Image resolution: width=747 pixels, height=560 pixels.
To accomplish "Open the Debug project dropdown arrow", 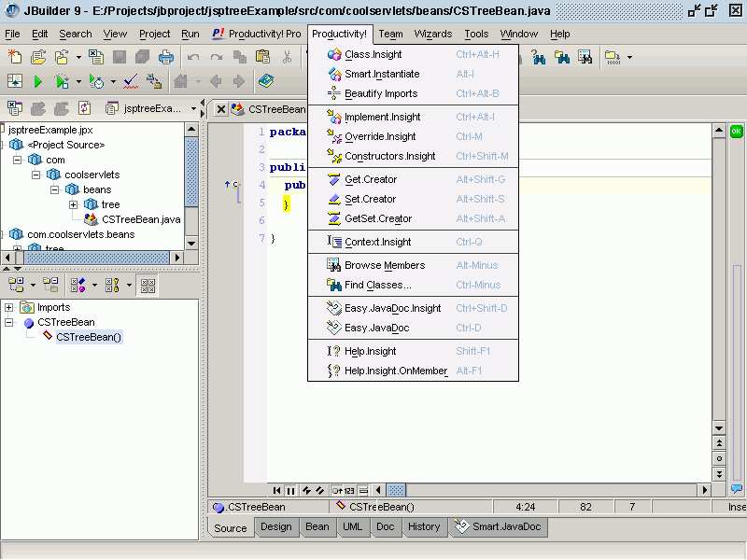I will tap(78, 82).
